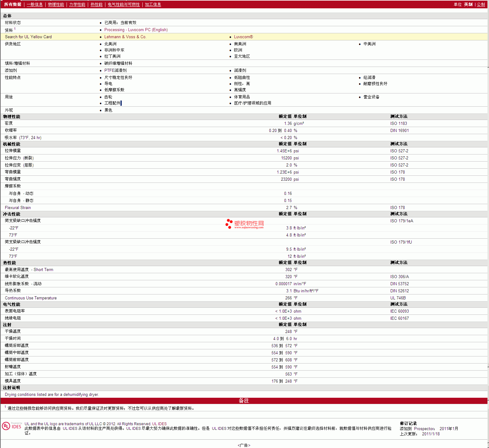Image resolution: width=489 pixels, height=448 pixels.
Task: Select 英制 units option
Action: pyautogui.click(x=468, y=4)
